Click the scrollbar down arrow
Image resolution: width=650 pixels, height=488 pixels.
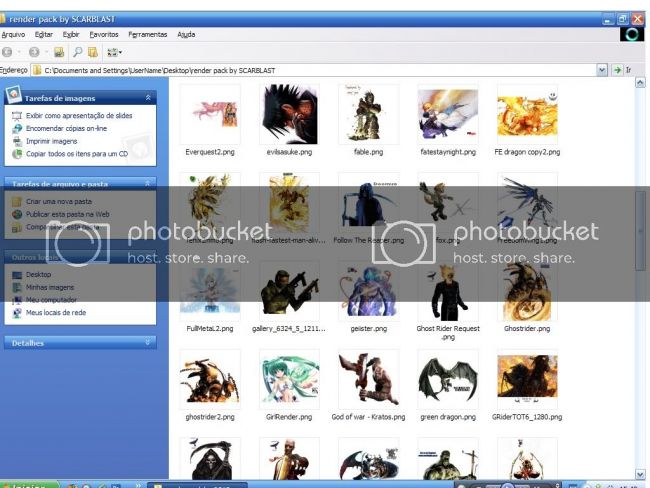pyautogui.click(x=640, y=474)
